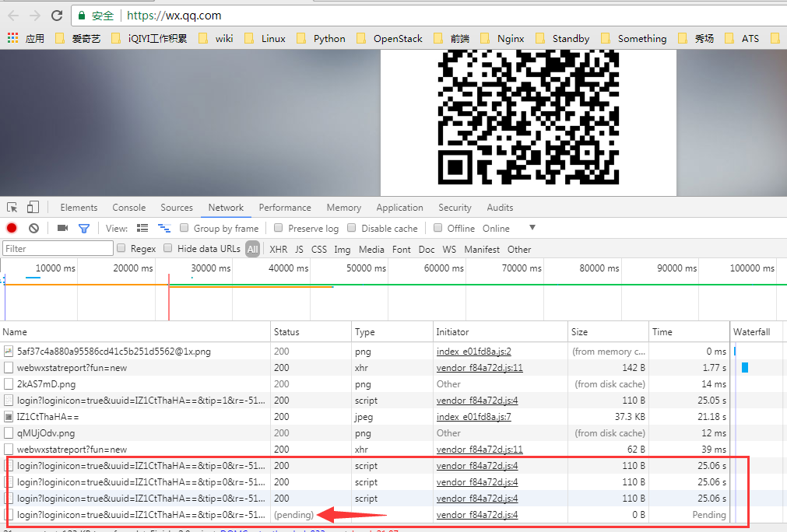Screen dimensions: 787x532
Task: Open the Memory tab
Action: point(344,208)
